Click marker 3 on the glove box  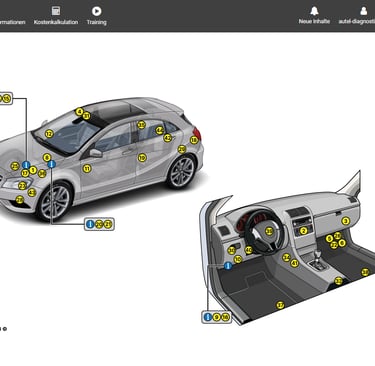(346, 221)
